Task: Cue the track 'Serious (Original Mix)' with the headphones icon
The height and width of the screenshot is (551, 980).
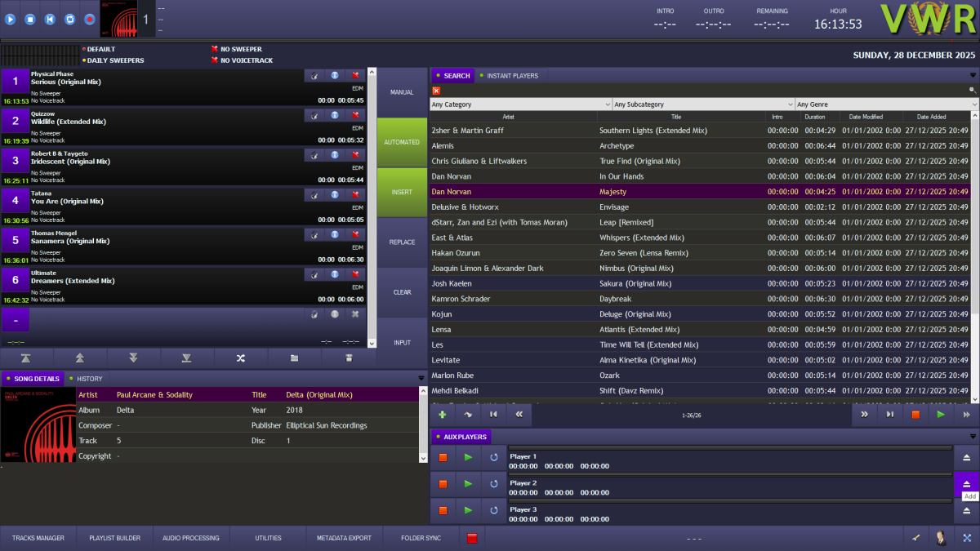Action: (314, 75)
